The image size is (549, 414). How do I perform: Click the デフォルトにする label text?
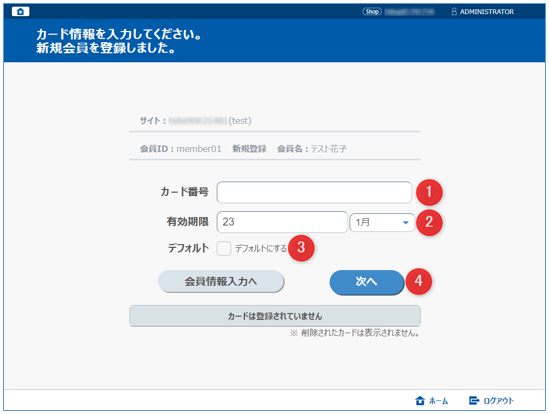(261, 248)
